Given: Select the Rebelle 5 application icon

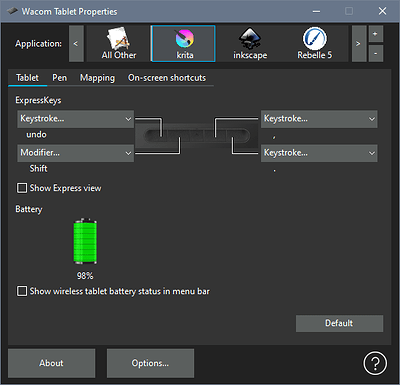Looking at the screenshot, I should (315, 44).
